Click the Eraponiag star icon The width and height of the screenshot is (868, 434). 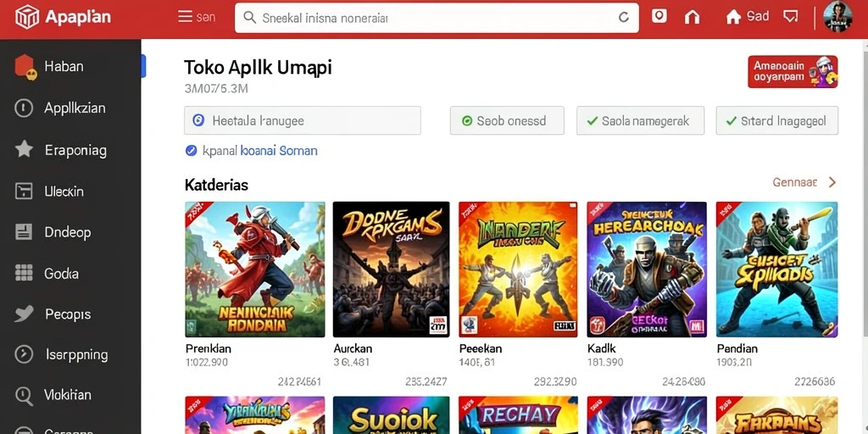point(24,149)
